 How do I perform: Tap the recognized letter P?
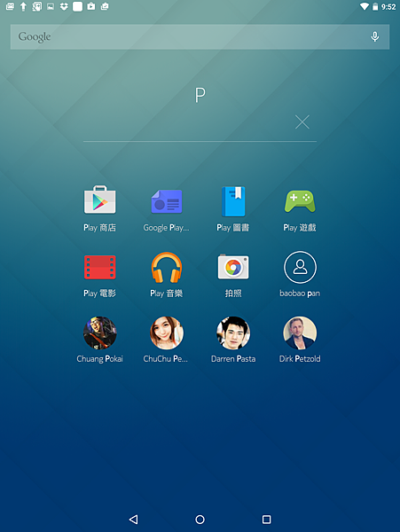[x=200, y=95]
